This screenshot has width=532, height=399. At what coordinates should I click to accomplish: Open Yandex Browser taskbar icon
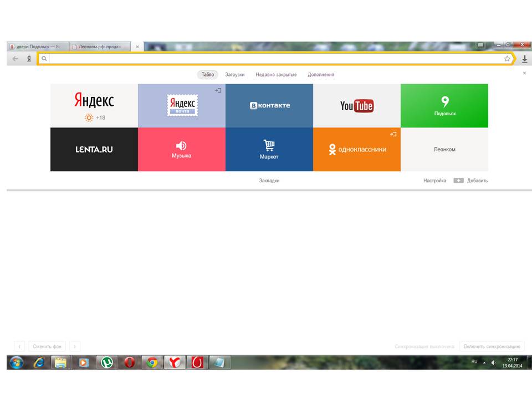click(x=175, y=362)
